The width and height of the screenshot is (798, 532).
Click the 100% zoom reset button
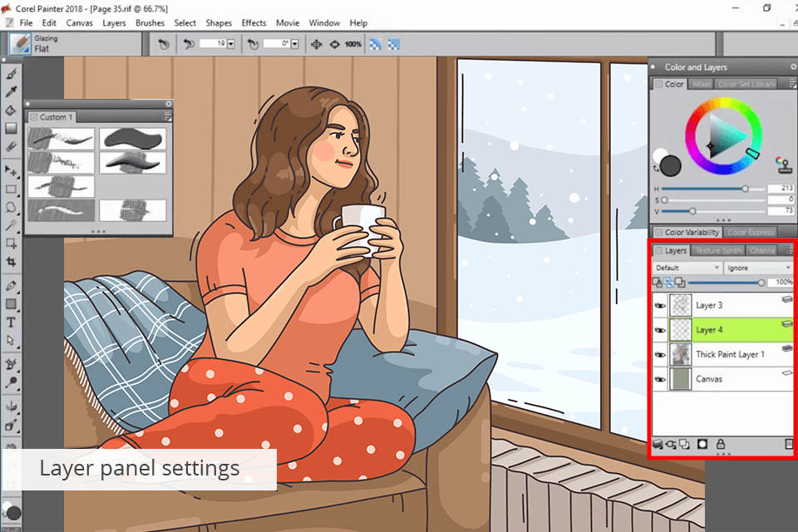coord(352,44)
